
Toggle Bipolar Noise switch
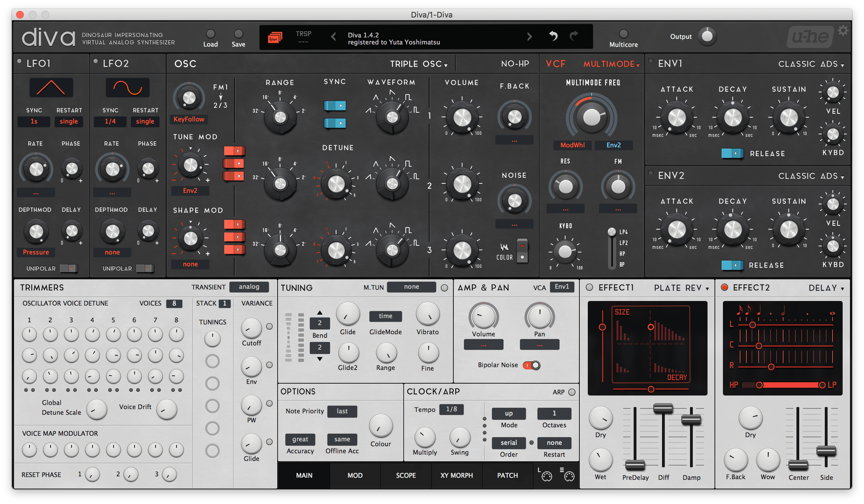point(531,365)
